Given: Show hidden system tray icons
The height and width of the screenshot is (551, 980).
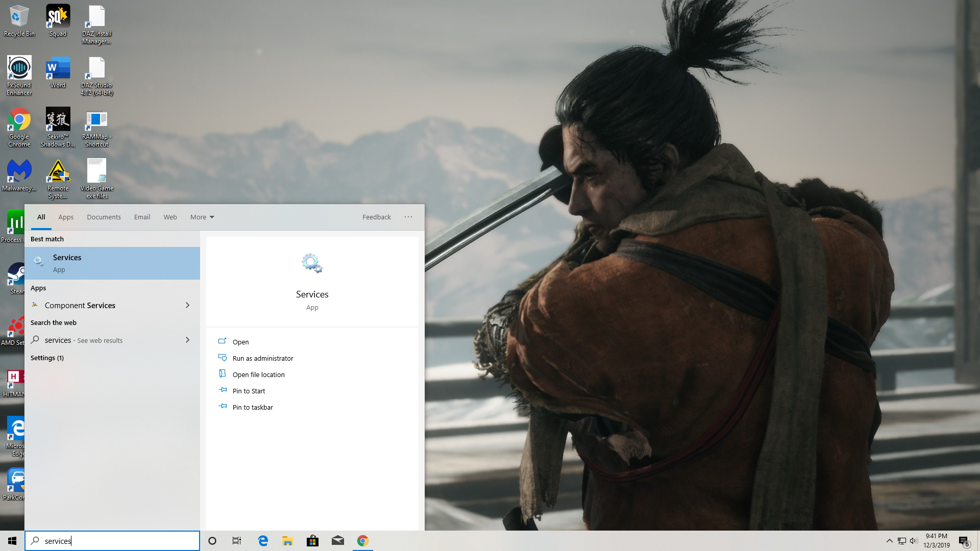Looking at the screenshot, I should 889,541.
